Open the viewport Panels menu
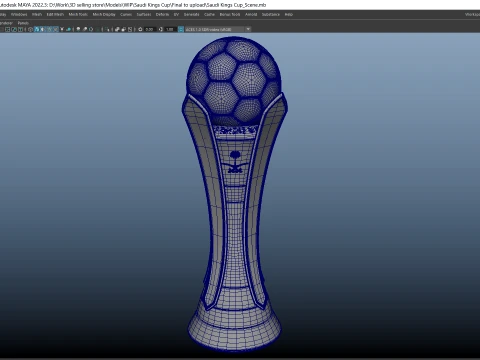The image size is (480, 360). coord(23,23)
